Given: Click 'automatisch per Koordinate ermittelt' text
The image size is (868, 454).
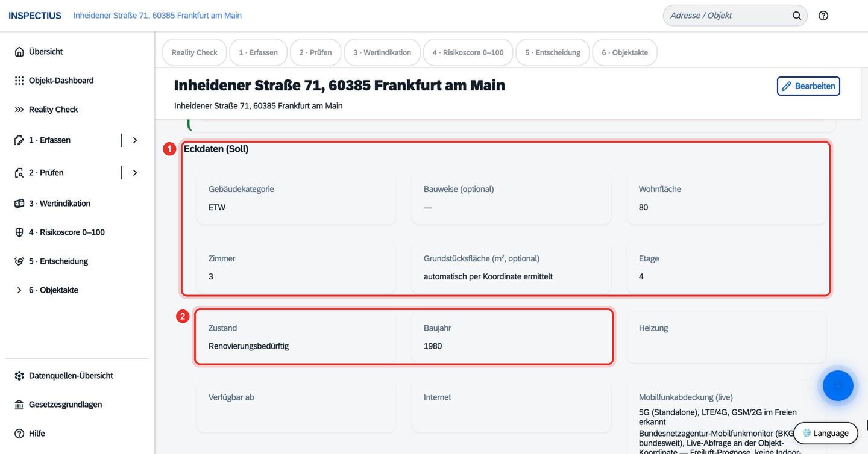Looking at the screenshot, I should [x=488, y=276].
